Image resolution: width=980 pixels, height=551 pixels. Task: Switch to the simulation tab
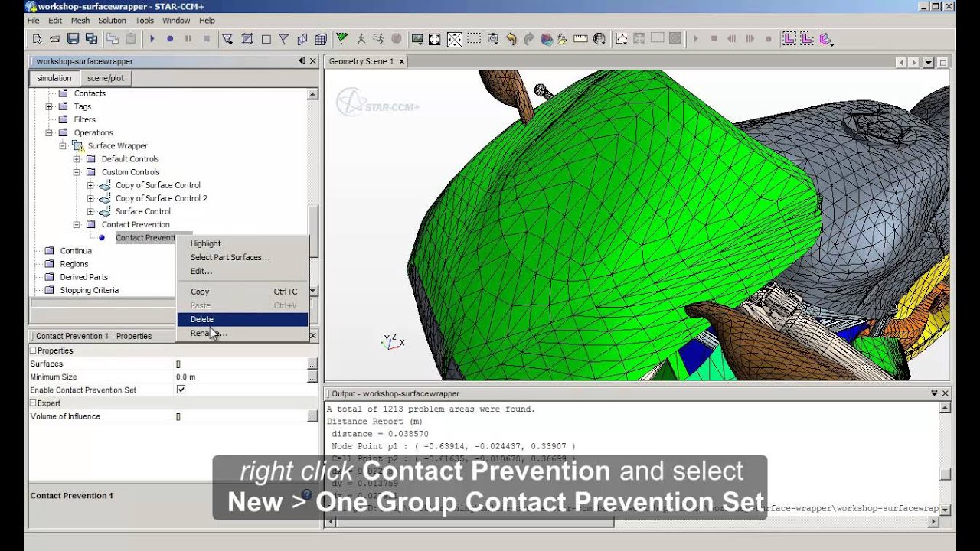point(54,78)
